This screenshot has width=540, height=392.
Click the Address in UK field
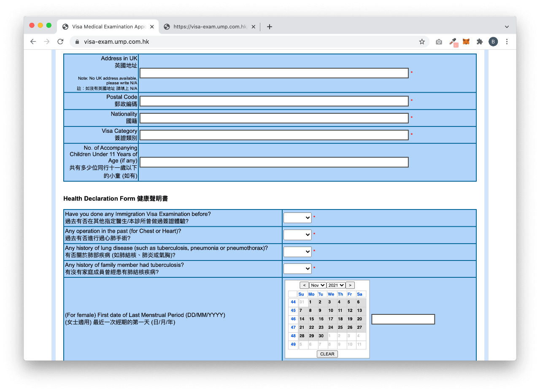point(274,73)
